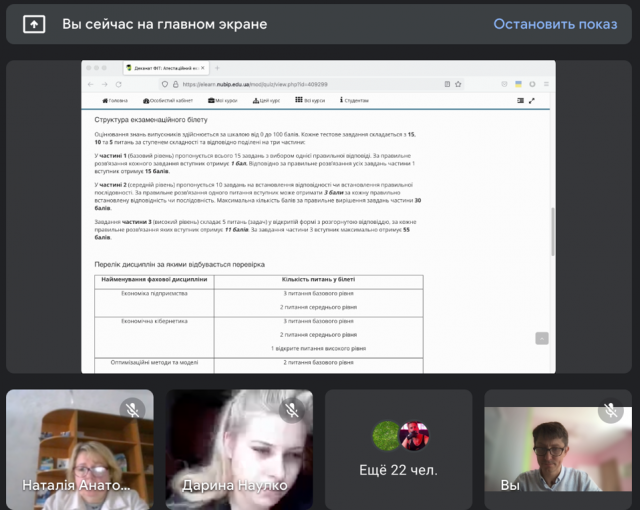Open Мої курси menu item
The width and height of the screenshot is (640, 510).
click(x=222, y=100)
